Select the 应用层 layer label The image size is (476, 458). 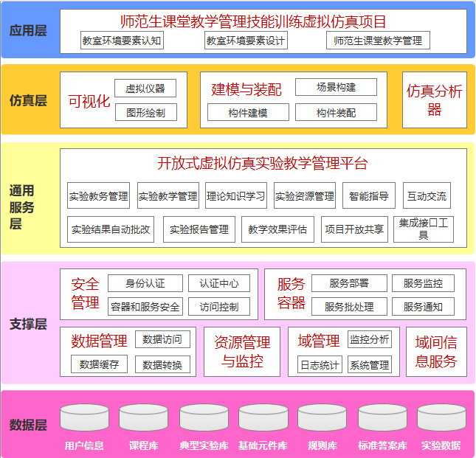28,31
